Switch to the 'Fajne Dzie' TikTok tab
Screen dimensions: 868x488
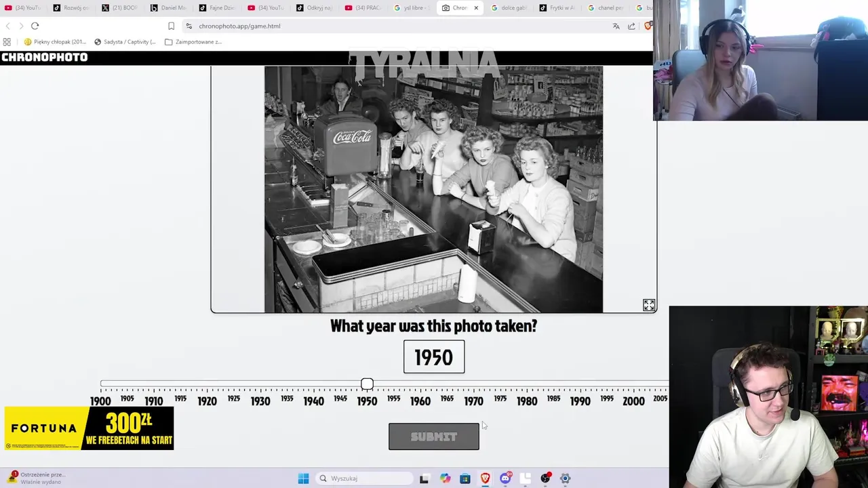point(218,8)
